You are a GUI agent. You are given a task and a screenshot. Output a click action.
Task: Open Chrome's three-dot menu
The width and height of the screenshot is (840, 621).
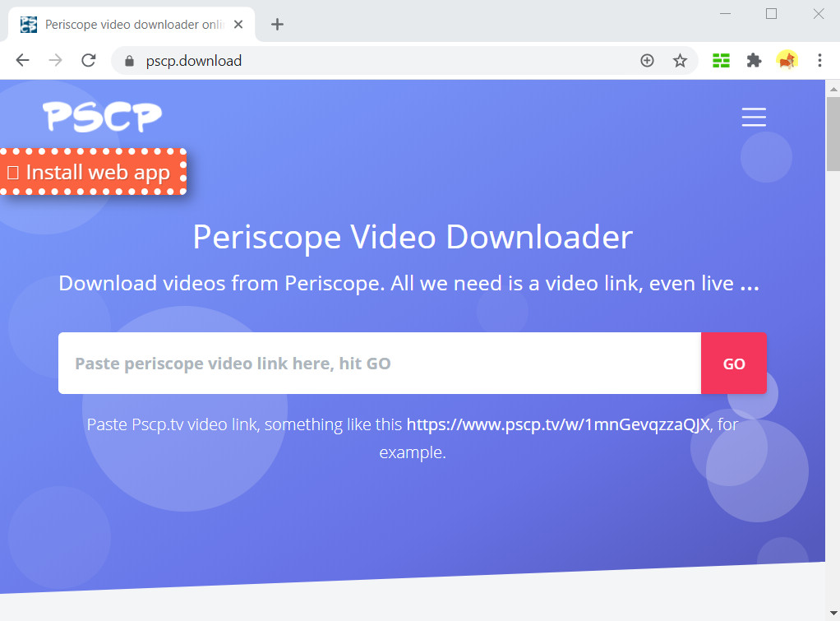tap(819, 61)
